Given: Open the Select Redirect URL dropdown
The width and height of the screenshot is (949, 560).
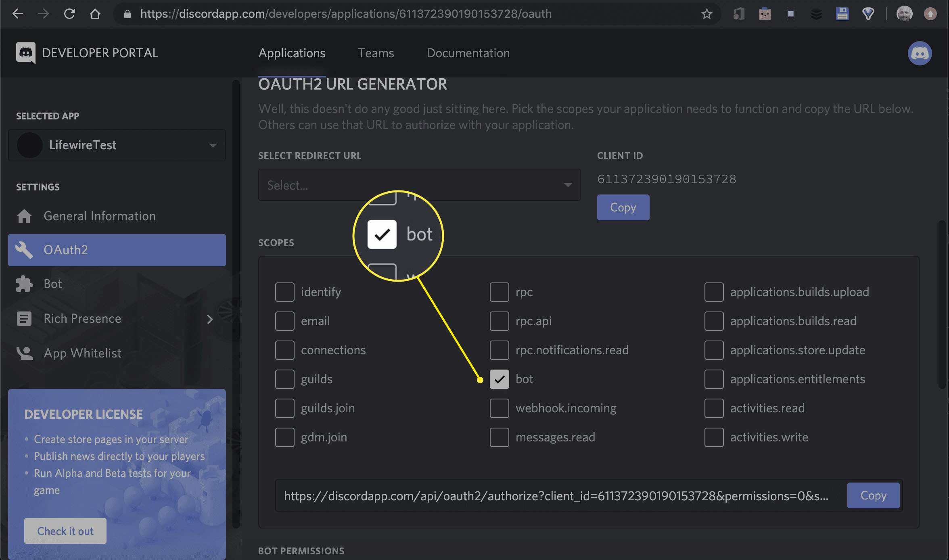Looking at the screenshot, I should tap(420, 185).
